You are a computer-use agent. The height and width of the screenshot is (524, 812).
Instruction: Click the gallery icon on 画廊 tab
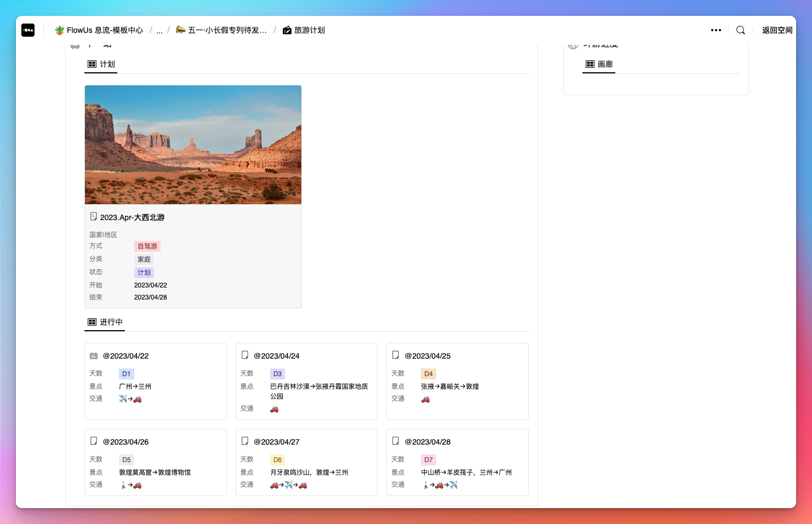pyautogui.click(x=590, y=64)
